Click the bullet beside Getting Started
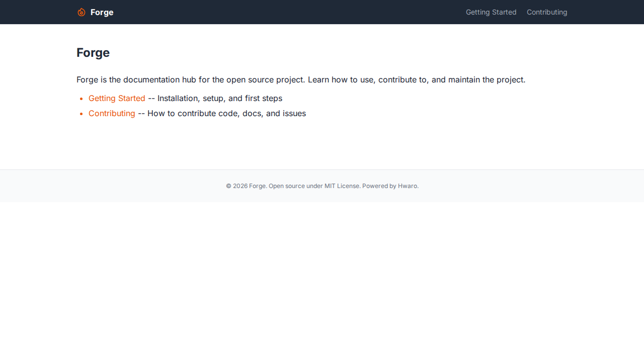This screenshot has height=362, width=644. (x=81, y=99)
